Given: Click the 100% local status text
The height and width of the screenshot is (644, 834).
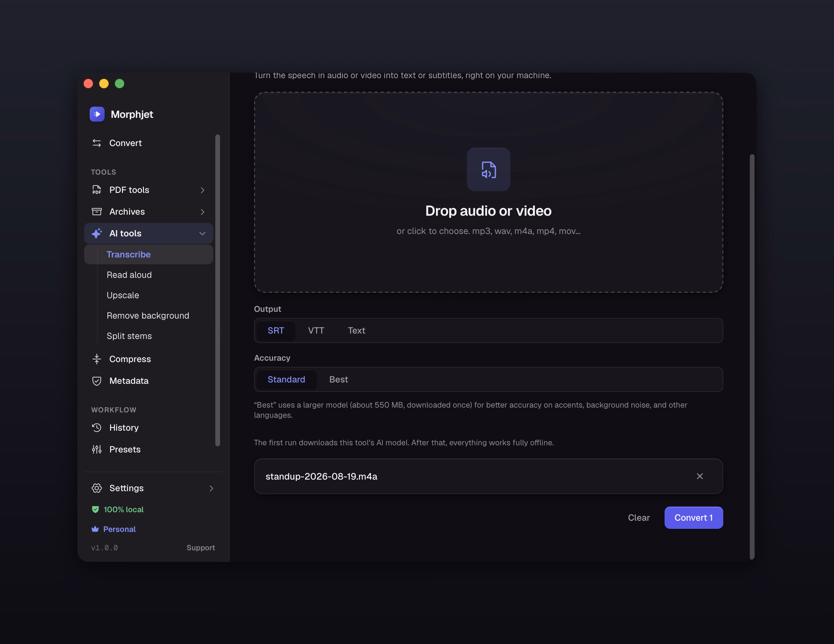Looking at the screenshot, I should pyautogui.click(x=124, y=509).
